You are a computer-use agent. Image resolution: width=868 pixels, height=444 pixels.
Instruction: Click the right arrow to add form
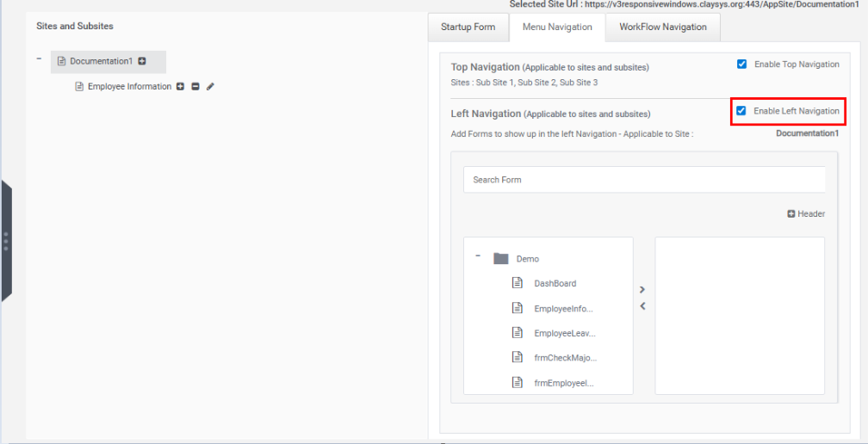coord(642,289)
